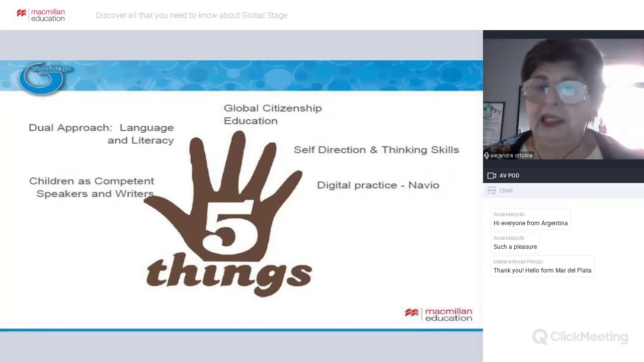The width and height of the screenshot is (644, 362).
Task: Click the CHAT panel icon
Action: point(492,191)
